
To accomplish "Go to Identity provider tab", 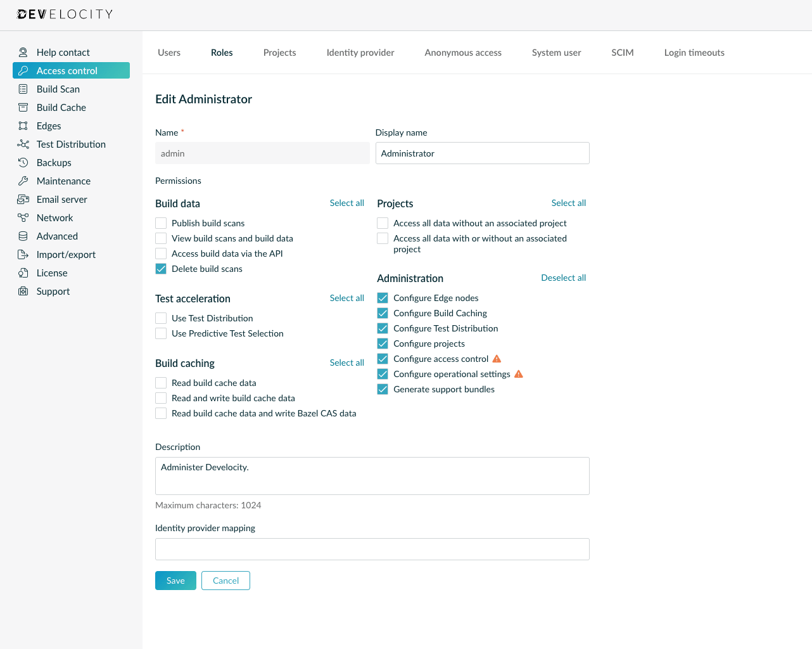I will point(360,53).
